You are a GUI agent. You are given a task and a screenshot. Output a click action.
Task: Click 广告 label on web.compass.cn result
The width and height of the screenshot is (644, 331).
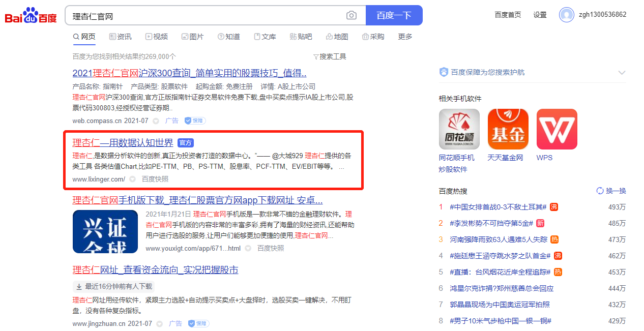(x=171, y=121)
